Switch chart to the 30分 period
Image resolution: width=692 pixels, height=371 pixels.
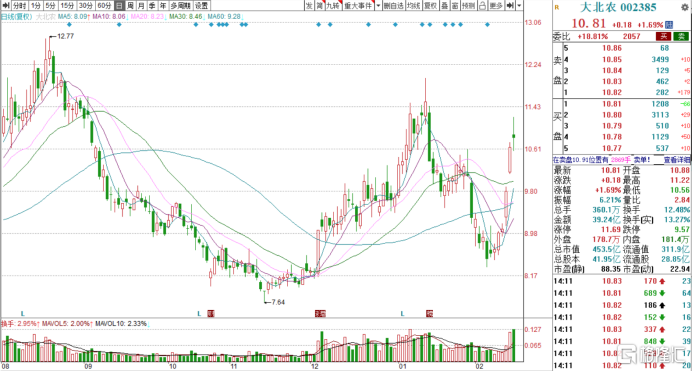(x=86, y=5)
